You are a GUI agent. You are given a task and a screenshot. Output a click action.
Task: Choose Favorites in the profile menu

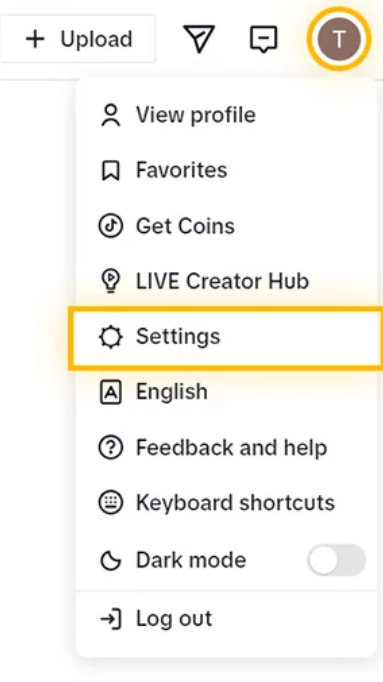coord(226,170)
